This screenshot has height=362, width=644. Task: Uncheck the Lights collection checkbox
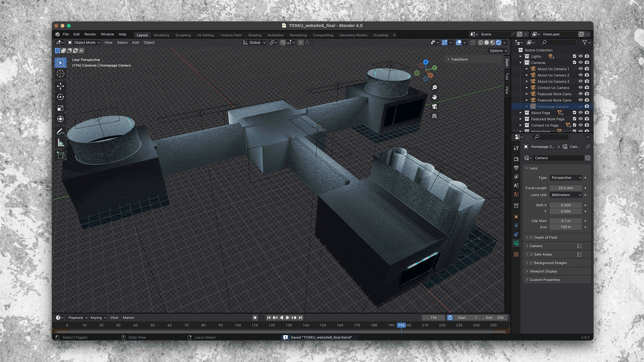coord(574,56)
